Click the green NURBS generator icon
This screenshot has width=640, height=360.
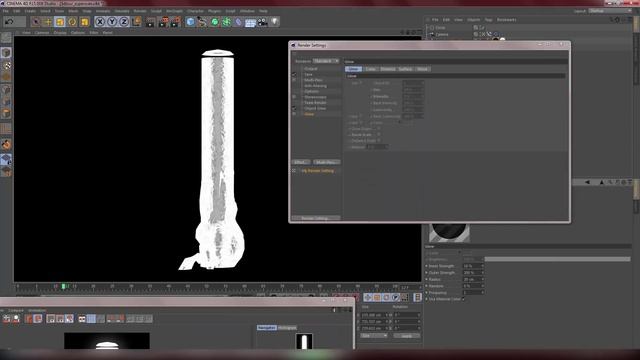tap(214, 22)
